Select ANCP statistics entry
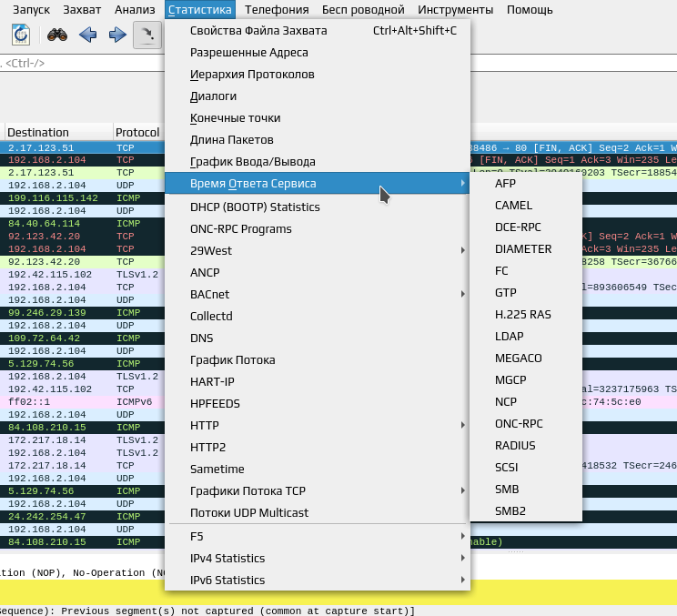 click(318, 272)
